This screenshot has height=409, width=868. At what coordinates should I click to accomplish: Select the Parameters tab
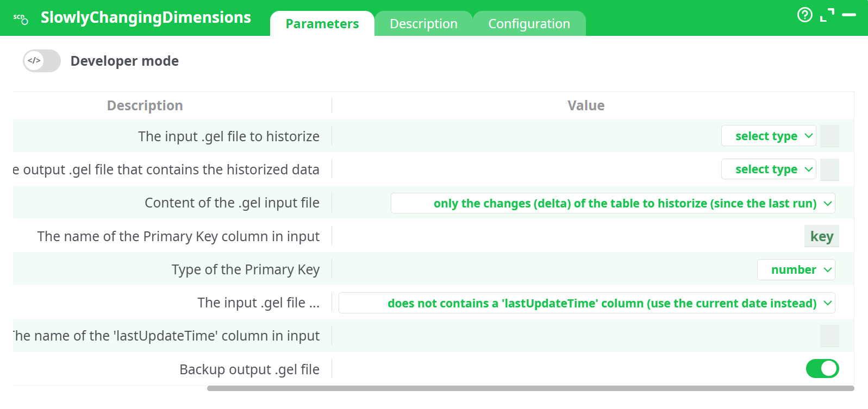(322, 23)
